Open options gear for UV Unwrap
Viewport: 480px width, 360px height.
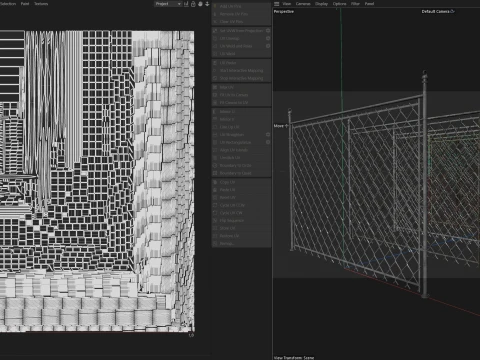(268, 38)
